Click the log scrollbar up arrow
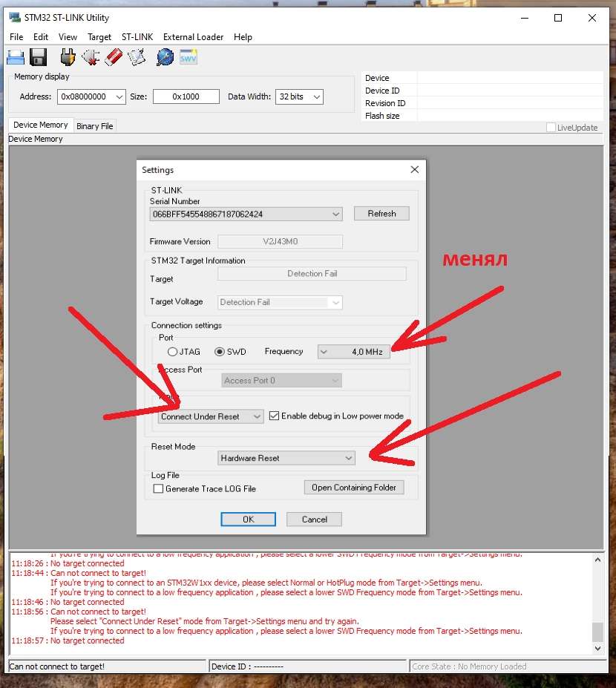616x688 pixels. click(597, 560)
